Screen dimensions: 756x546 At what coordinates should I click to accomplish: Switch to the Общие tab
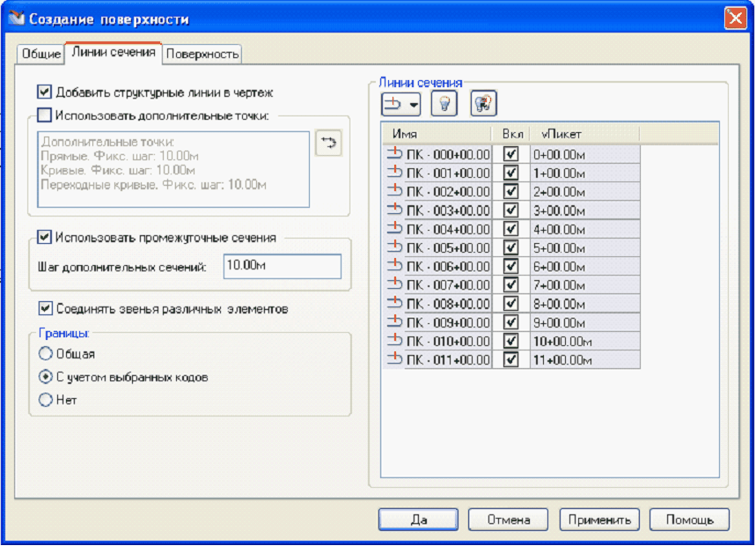click(x=40, y=54)
